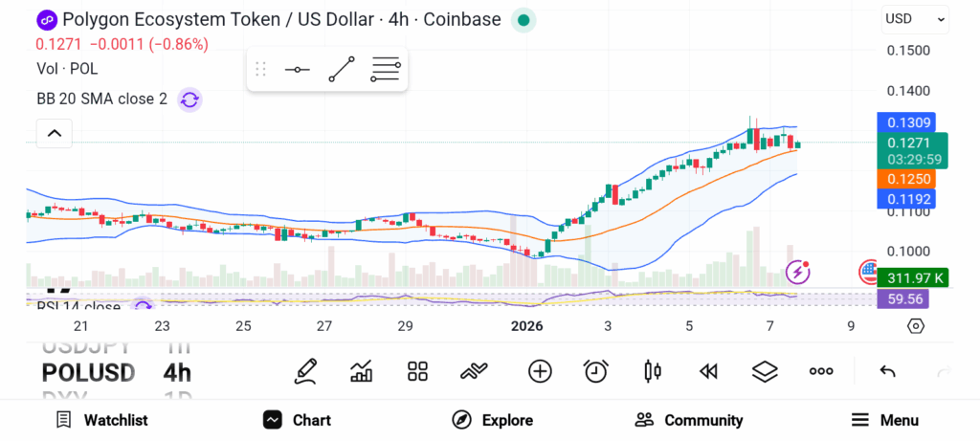The height and width of the screenshot is (441, 980).
Task: Open the drawing tools pencil icon
Action: click(305, 371)
